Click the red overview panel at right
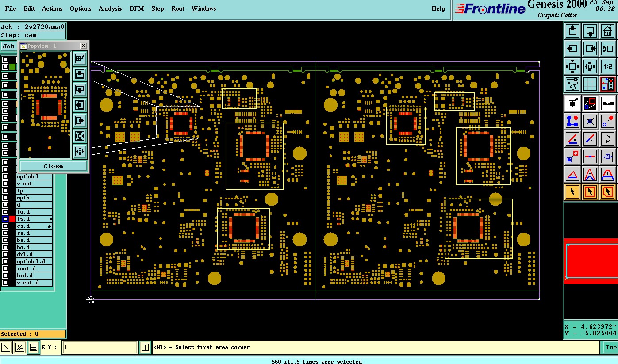The height and width of the screenshot is (364, 618). (x=591, y=261)
